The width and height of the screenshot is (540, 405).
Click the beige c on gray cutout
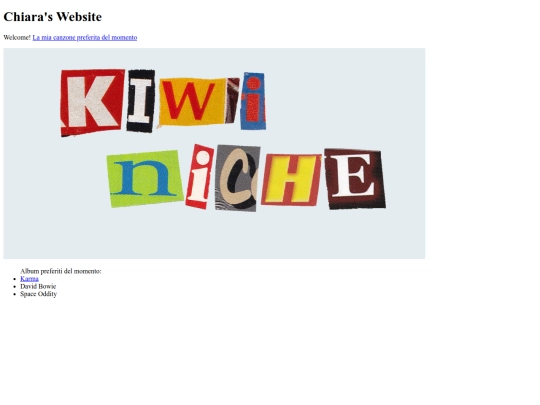238,178
